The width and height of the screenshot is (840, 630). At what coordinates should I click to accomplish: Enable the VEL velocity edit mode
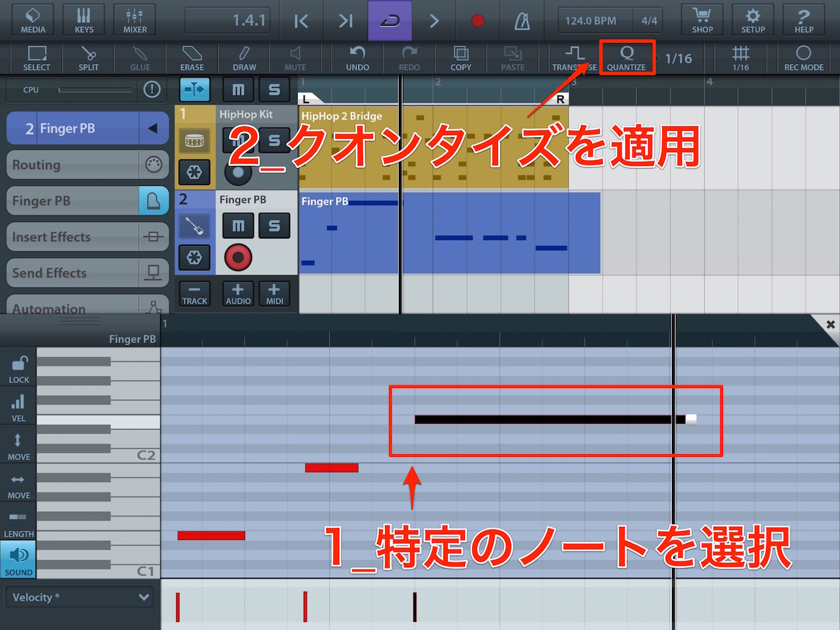coord(19,408)
